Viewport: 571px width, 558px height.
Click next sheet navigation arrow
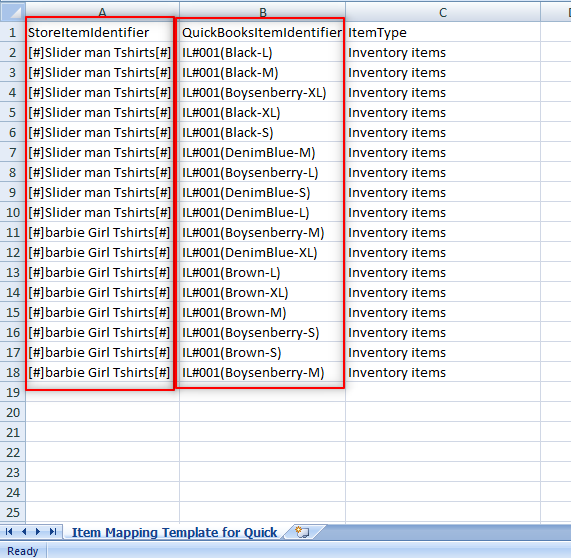38,532
